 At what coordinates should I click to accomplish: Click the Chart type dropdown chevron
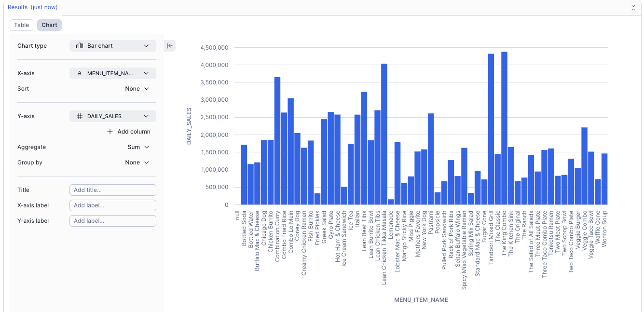pos(147,45)
